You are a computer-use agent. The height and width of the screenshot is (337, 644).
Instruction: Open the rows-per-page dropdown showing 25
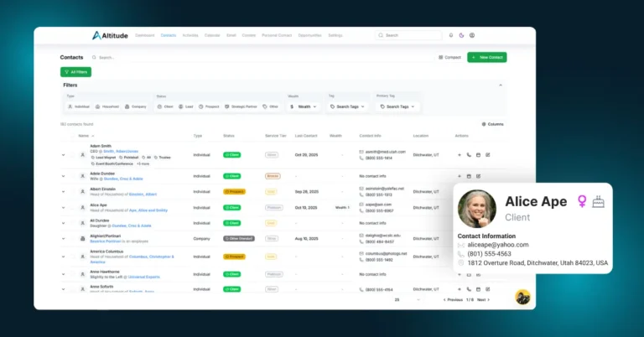click(x=407, y=300)
